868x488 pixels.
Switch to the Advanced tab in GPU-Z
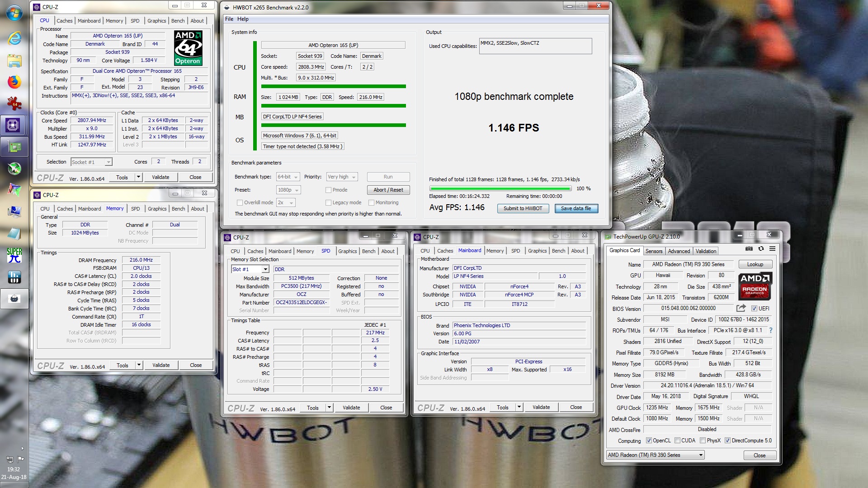coord(679,251)
